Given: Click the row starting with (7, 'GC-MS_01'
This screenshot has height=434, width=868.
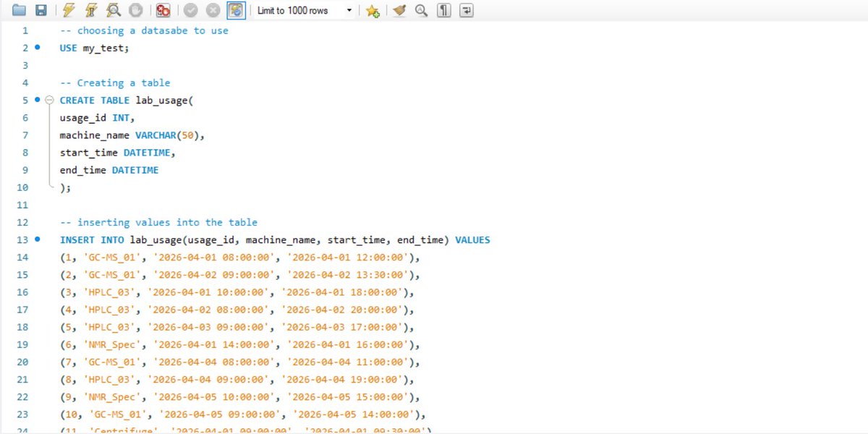Looking at the screenshot, I should click(239, 362).
